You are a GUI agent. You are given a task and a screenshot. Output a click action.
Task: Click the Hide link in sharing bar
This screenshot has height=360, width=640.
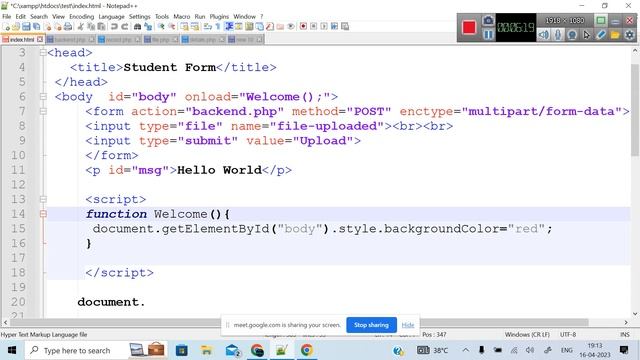coord(408,325)
